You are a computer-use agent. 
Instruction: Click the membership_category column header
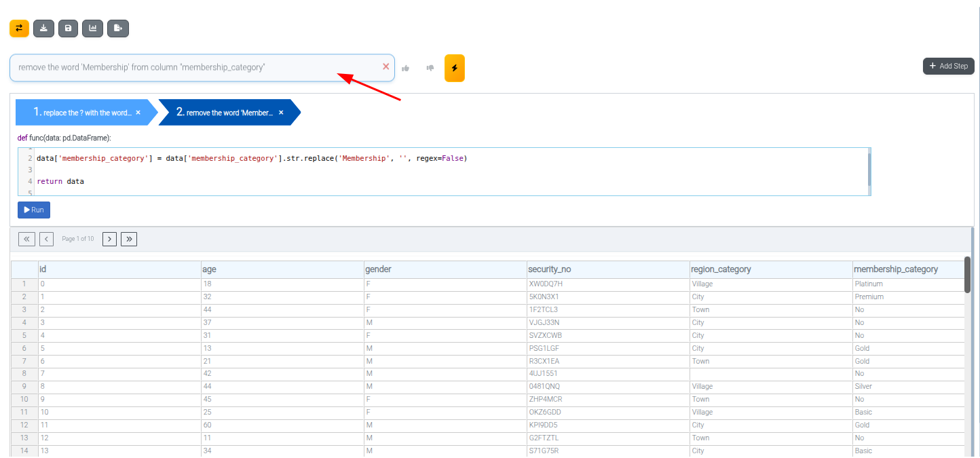[895, 269]
